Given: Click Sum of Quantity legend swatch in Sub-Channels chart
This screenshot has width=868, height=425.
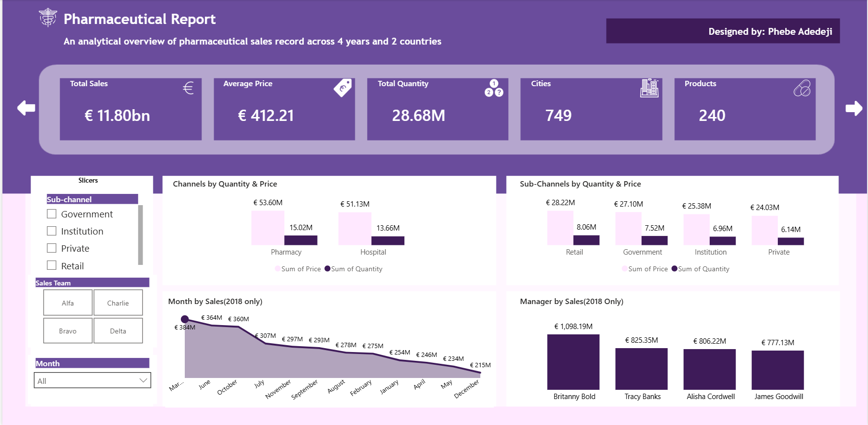Looking at the screenshot, I should pyautogui.click(x=674, y=269).
